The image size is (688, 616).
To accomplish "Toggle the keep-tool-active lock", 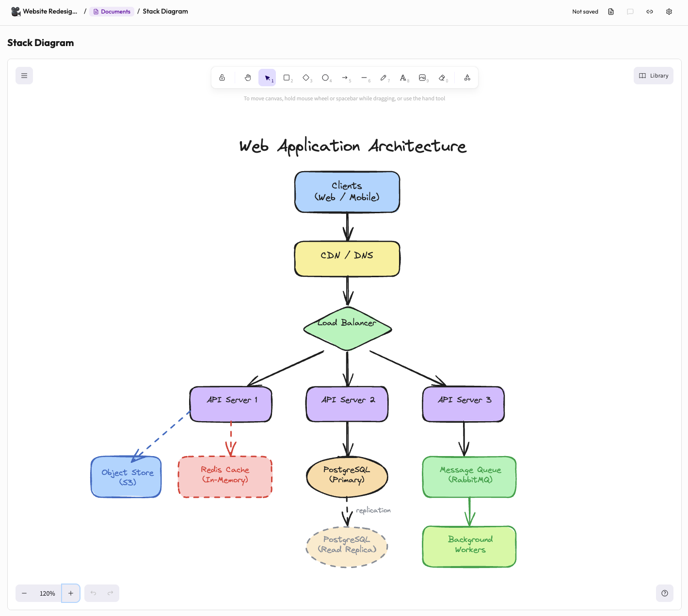I will pyautogui.click(x=222, y=77).
